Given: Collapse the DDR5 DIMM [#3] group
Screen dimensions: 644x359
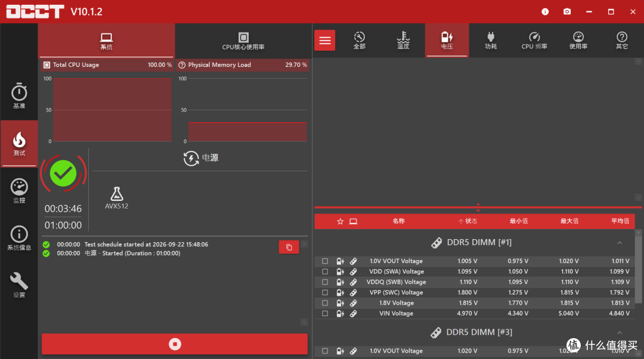Looking at the screenshot, I should click(620, 332).
